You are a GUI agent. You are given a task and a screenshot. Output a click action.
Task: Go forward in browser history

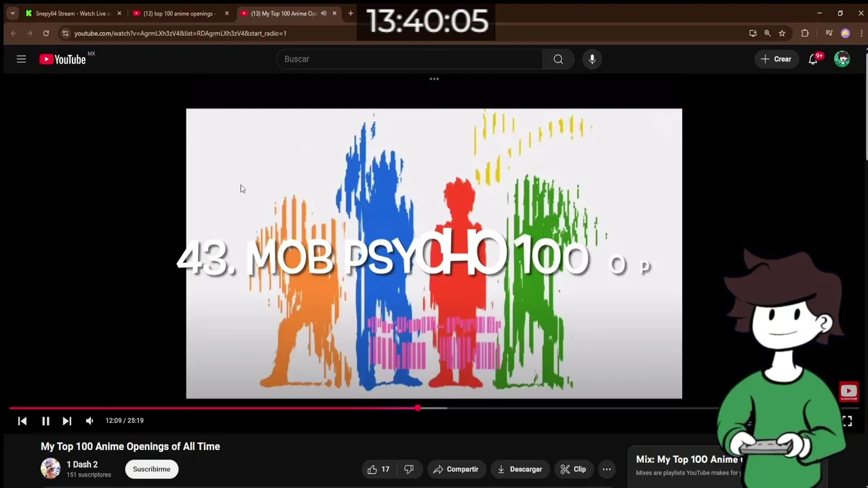(x=29, y=33)
